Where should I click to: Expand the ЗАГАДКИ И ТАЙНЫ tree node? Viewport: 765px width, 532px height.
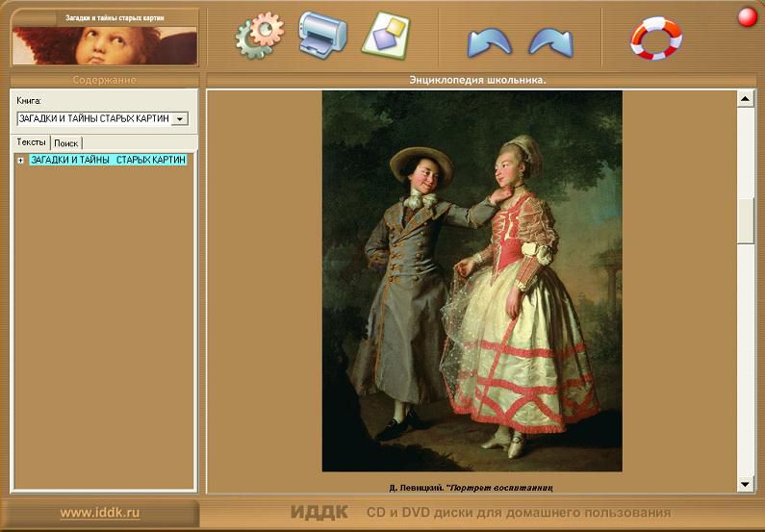[20, 161]
